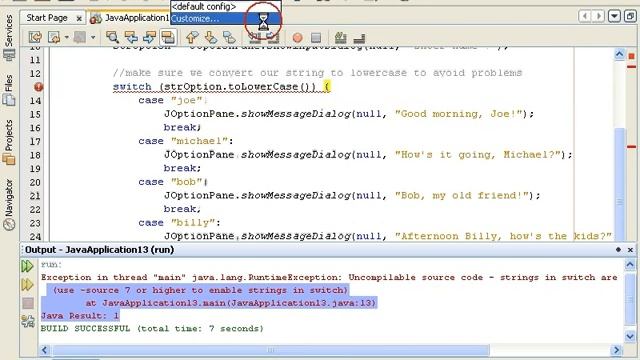Image resolution: width=640 pixels, height=360 pixels.
Task: Jump to last edit location icon
Action: pos(35,38)
